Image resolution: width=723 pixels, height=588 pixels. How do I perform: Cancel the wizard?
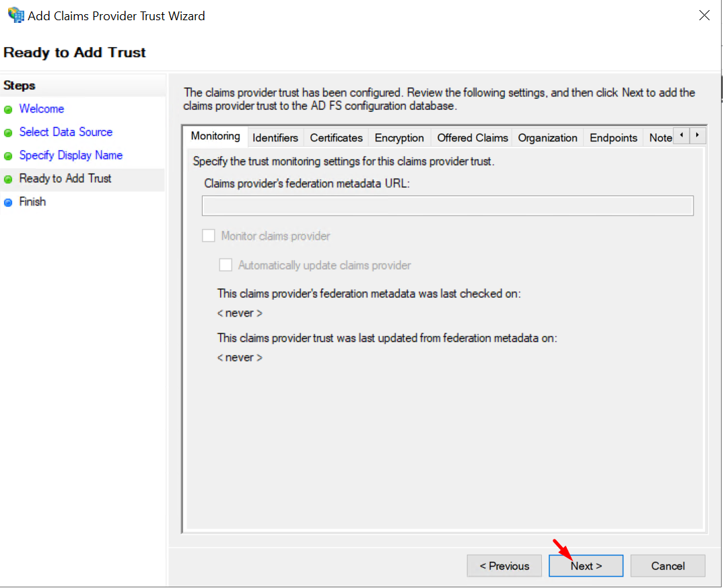click(668, 566)
